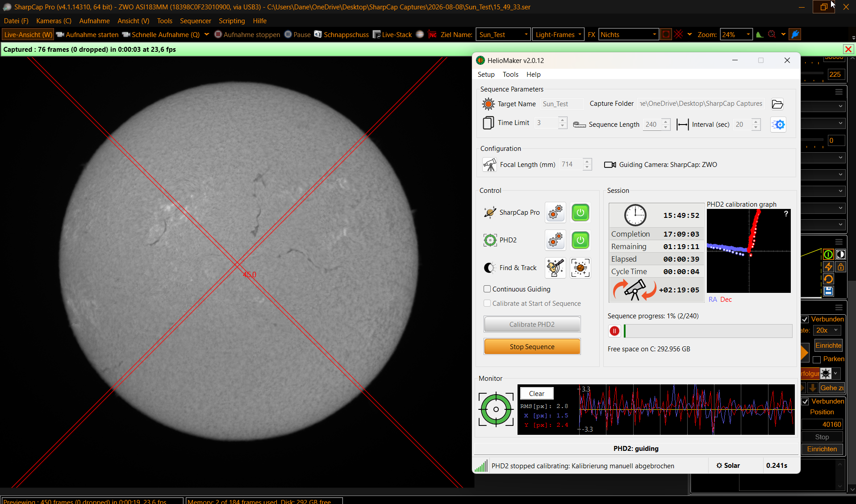Open Zoom 24% dropdown
The image size is (856, 504).
point(736,34)
